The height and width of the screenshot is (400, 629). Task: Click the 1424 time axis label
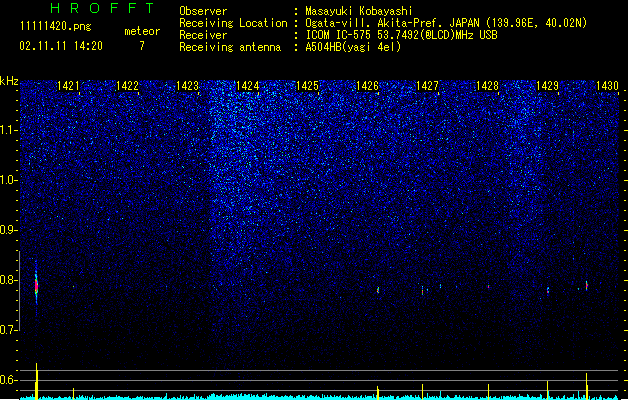pyautogui.click(x=248, y=86)
